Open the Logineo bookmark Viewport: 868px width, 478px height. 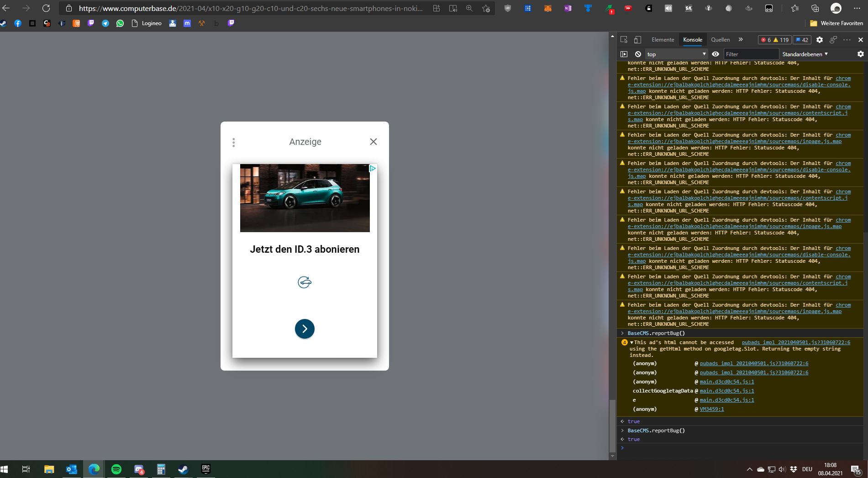(147, 23)
